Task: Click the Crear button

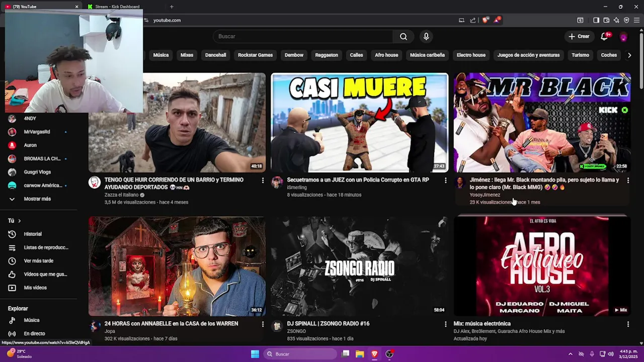Action: click(579, 36)
